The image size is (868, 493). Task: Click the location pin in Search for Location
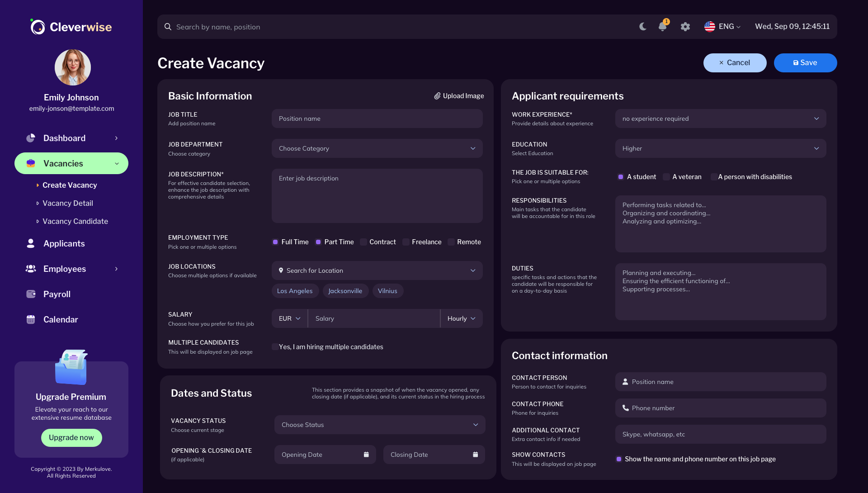click(x=281, y=270)
